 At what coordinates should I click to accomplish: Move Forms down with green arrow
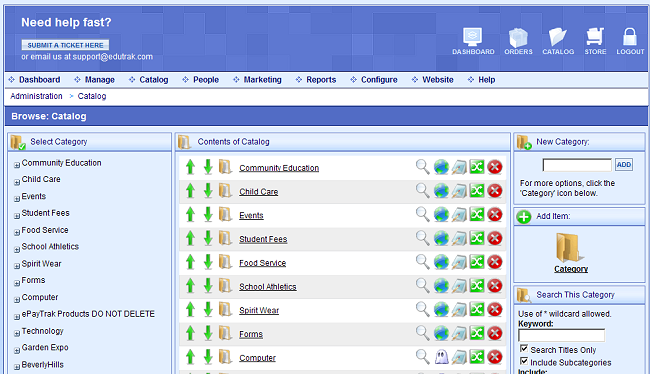208,333
